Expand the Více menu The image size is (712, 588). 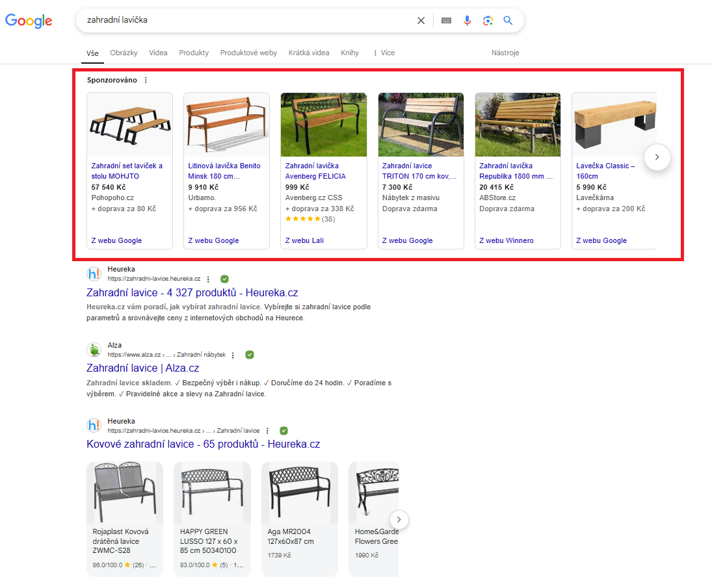[x=384, y=53]
